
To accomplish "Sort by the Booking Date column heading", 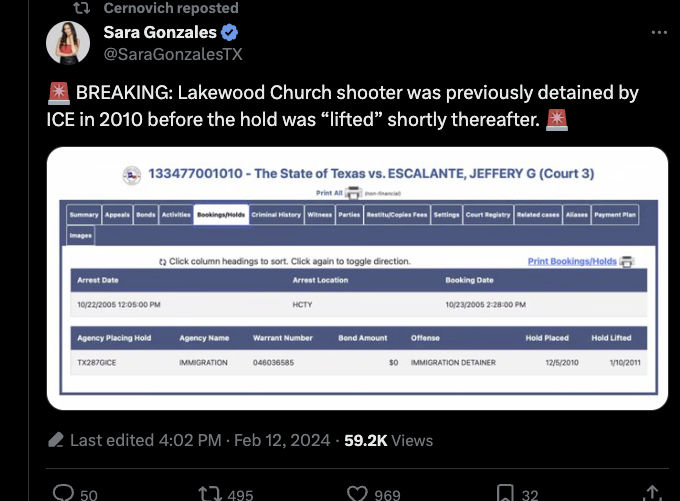I will (470, 280).
